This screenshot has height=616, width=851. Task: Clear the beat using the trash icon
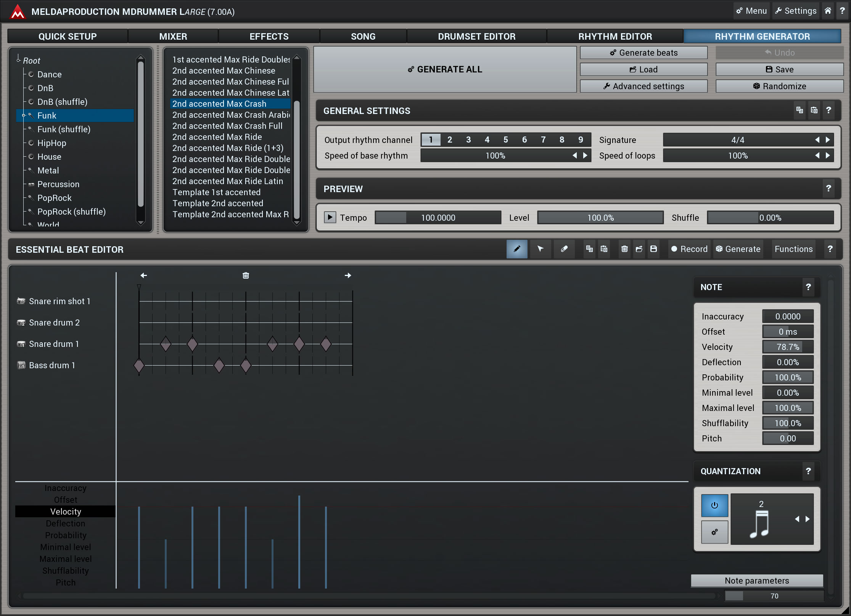click(x=624, y=249)
